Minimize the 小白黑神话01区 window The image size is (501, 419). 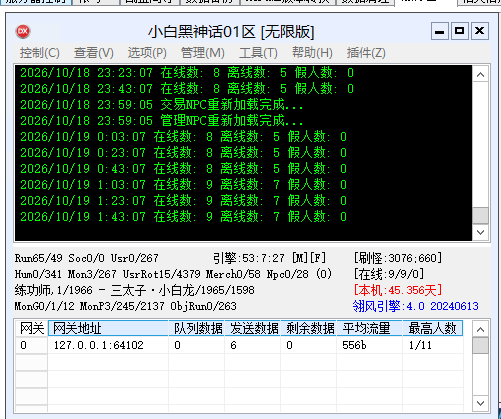[x=439, y=31]
